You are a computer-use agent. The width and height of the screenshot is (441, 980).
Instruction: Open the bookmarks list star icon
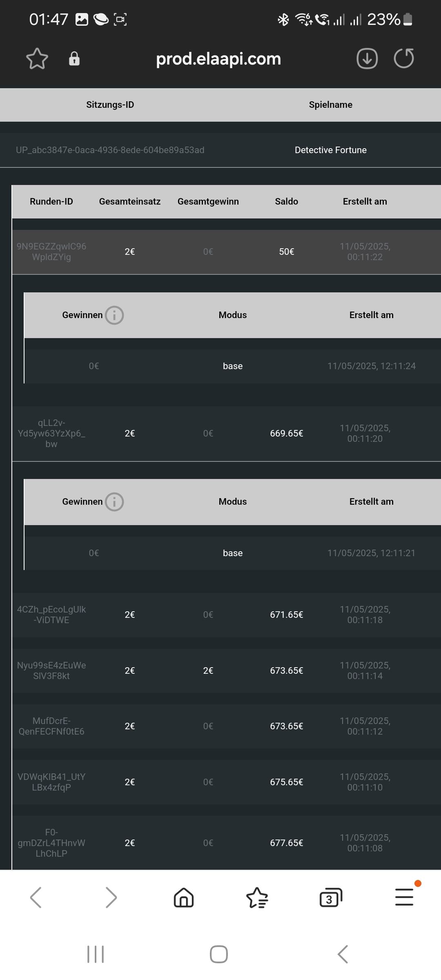coord(257,898)
